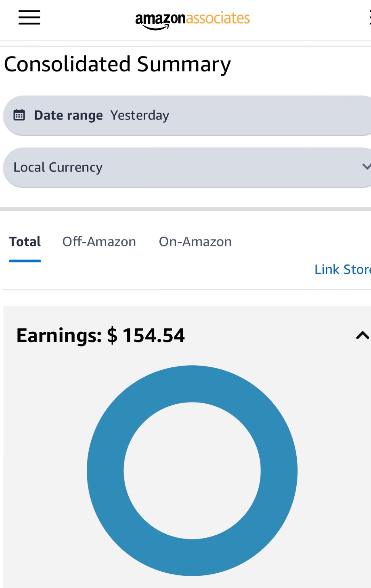Viewport: 371px width, 588px height.
Task: Tap the Amazon Associates logo
Action: click(192, 20)
